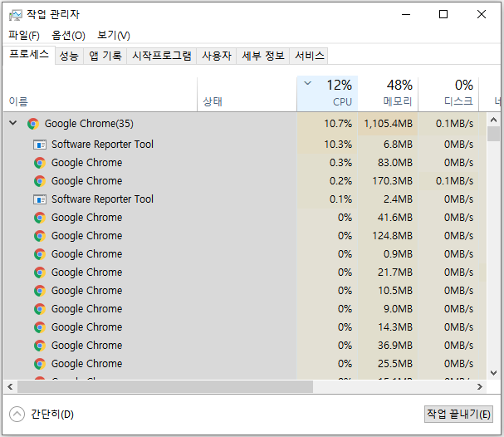Click Chrome icon of the 9.0MB process
504x437 pixels.
(40, 309)
